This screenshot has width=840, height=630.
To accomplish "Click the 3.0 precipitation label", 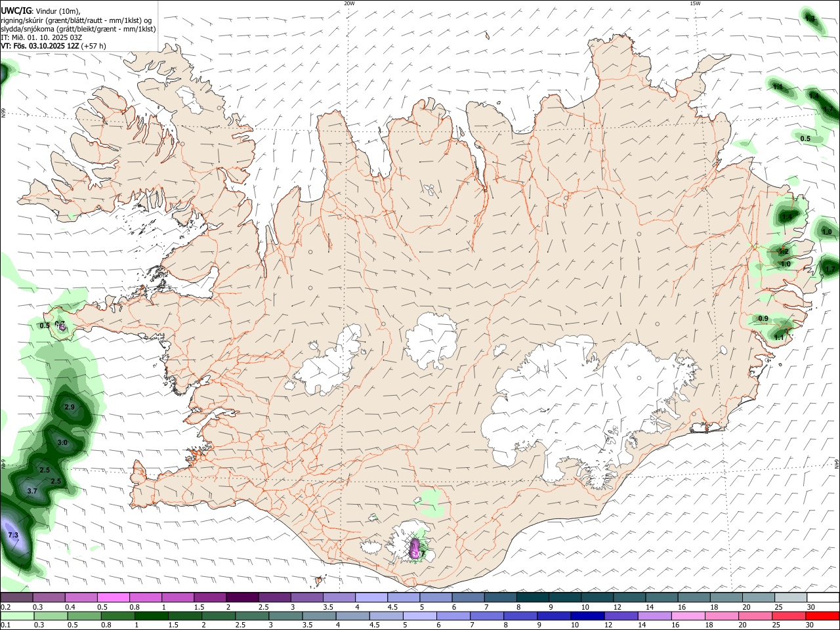I will (x=62, y=443).
